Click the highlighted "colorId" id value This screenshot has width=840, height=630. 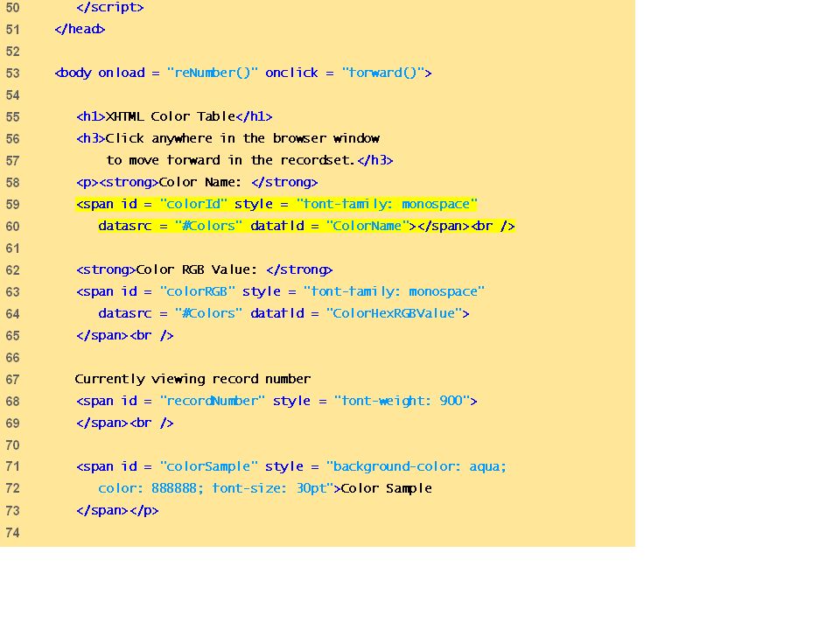(193, 204)
